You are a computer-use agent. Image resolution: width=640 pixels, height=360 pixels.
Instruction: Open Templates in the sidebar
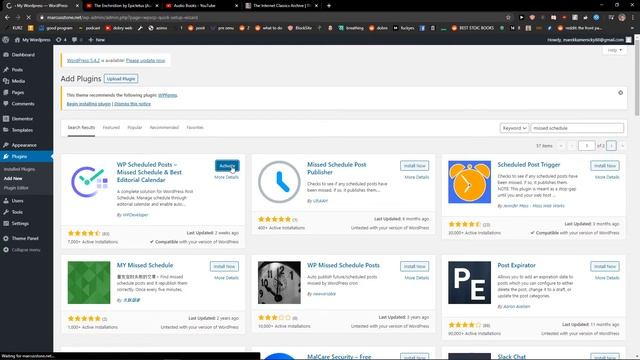click(x=22, y=130)
